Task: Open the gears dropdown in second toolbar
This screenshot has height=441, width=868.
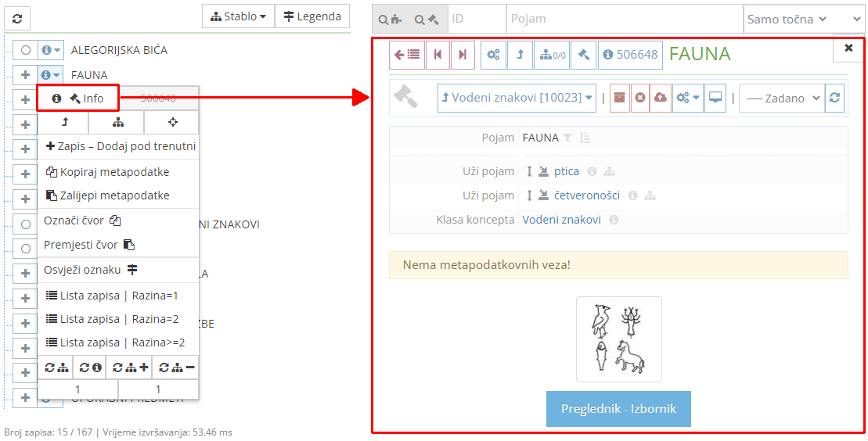Action: coord(688,98)
